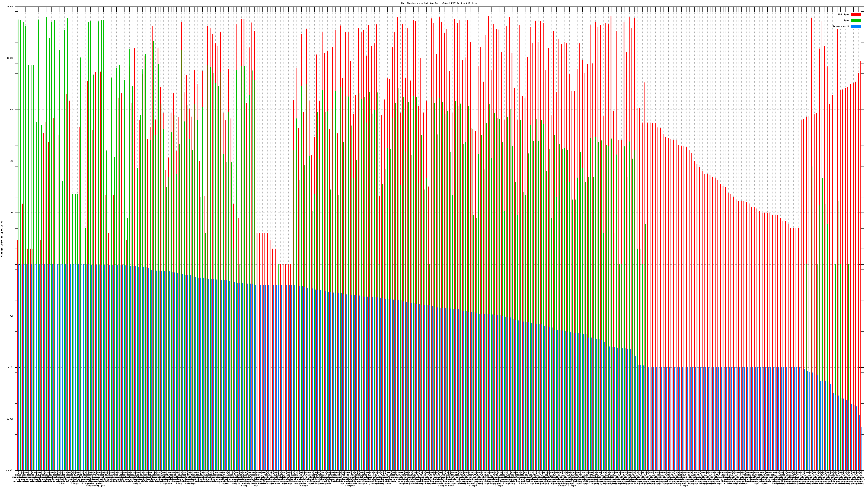Screen dimensions: 868x488
Task: Click the 10000 y-axis label
Action: click(11, 58)
